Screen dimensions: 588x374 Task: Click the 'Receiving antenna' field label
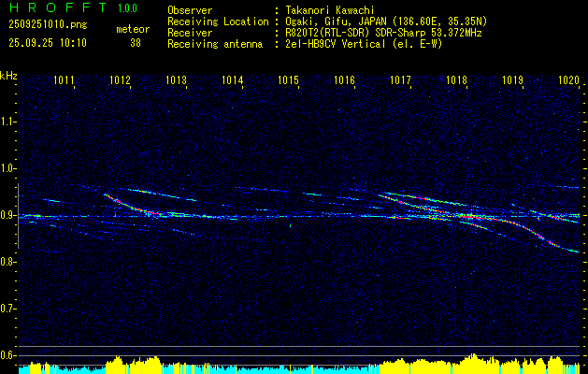coord(215,44)
